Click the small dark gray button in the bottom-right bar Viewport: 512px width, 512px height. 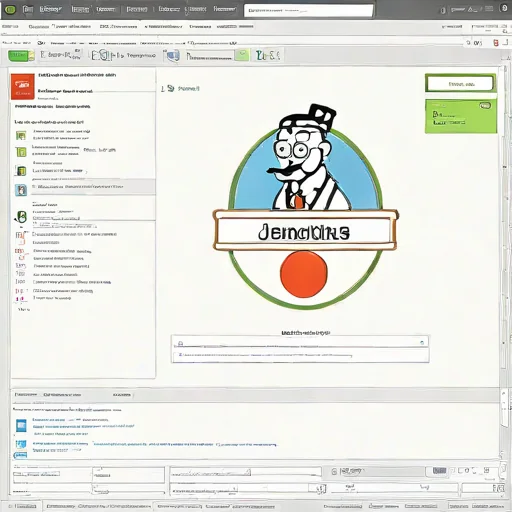(439, 470)
